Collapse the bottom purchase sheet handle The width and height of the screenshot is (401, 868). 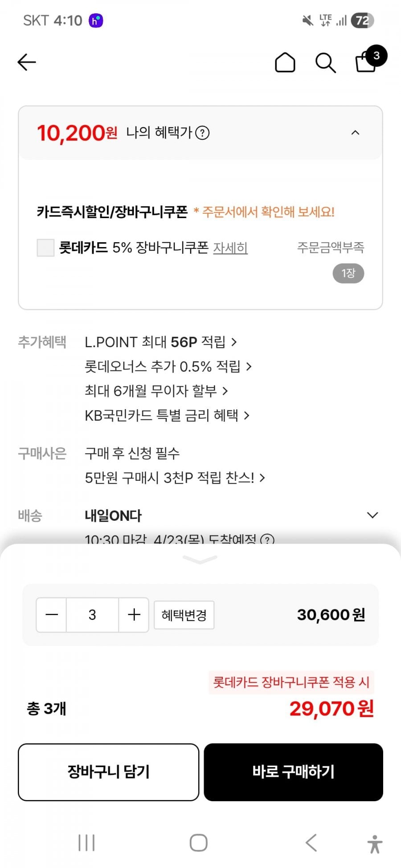click(x=200, y=559)
